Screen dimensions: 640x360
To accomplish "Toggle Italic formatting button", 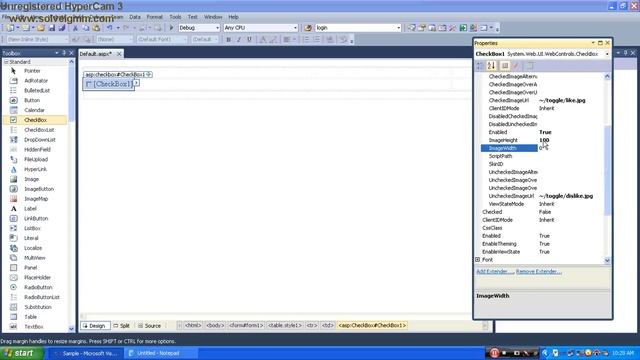I will [x=239, y=40].
